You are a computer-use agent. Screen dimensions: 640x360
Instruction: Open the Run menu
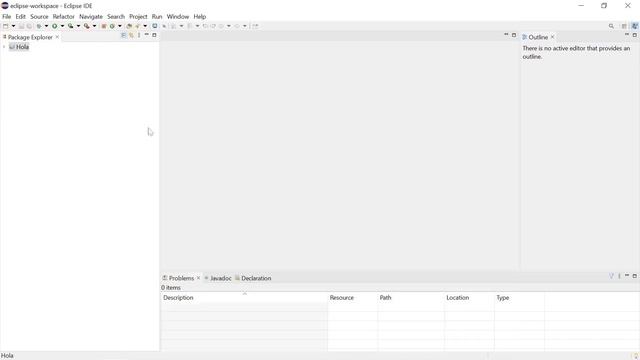[157, 17]
